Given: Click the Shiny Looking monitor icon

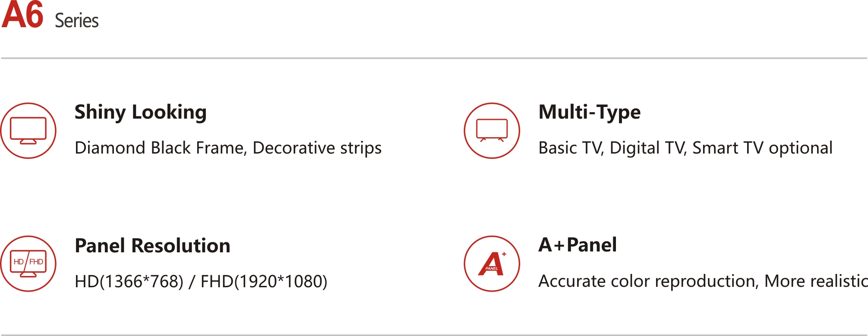Looking at the screenshot, I should tap(28, 131).
